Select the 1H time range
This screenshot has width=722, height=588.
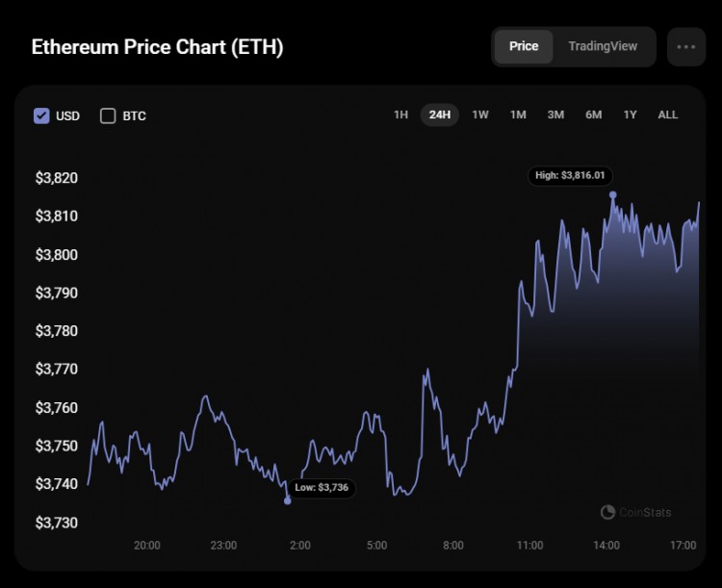400,115
